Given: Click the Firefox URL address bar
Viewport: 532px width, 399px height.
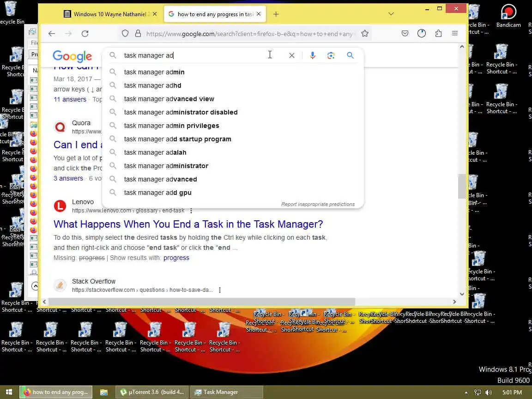Looking at the screenshot, I should tap(249, 34).
